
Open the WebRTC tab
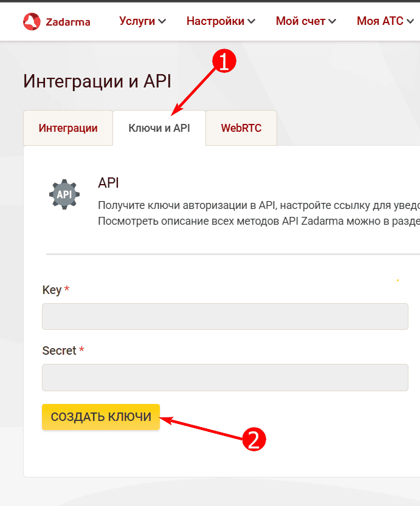241,128
